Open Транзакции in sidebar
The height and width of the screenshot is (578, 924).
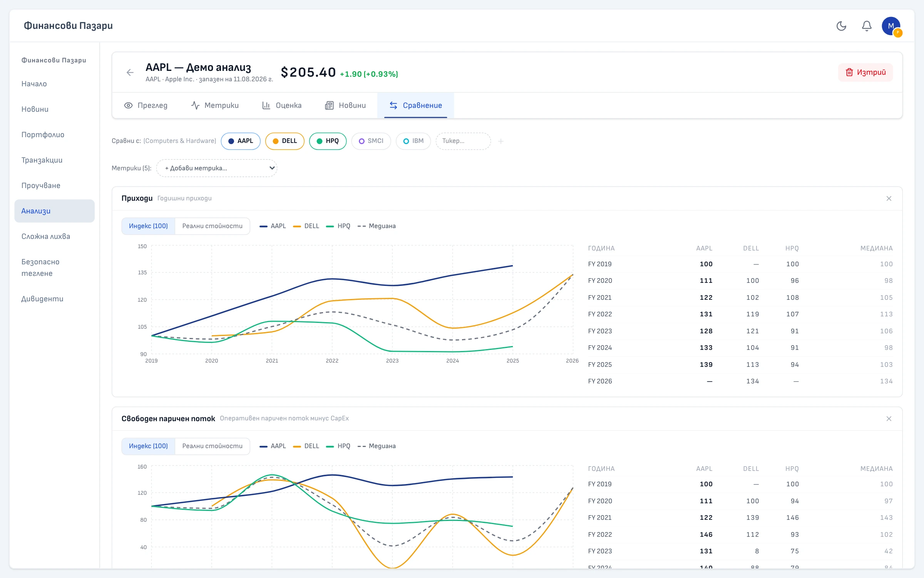[x=55, y=160]
